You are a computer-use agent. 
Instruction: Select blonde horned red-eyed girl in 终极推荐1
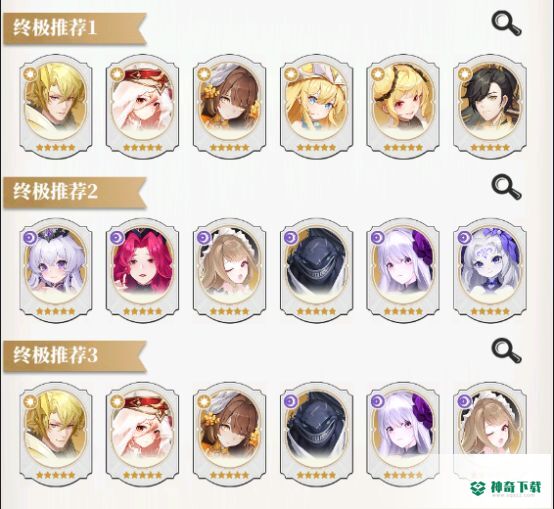[403, 107]
